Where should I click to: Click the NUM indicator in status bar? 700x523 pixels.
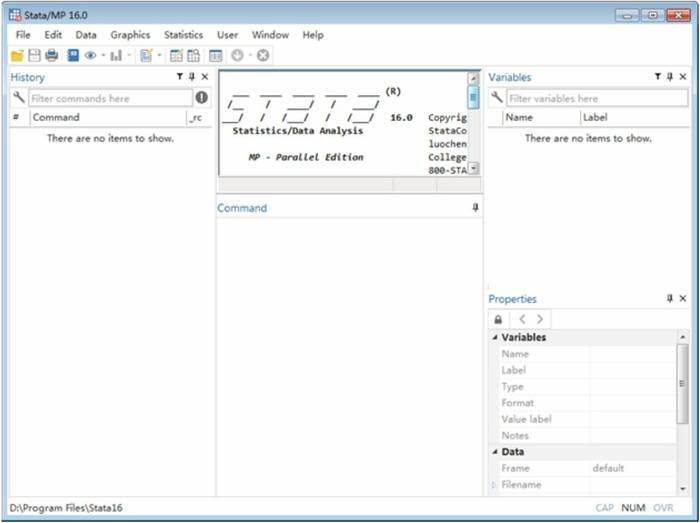633,508
